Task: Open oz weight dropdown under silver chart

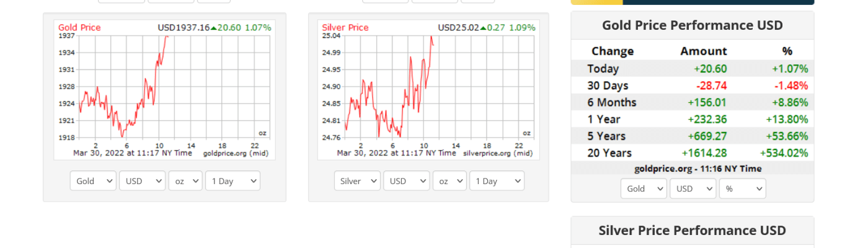Action: click(x=449, y=181)
